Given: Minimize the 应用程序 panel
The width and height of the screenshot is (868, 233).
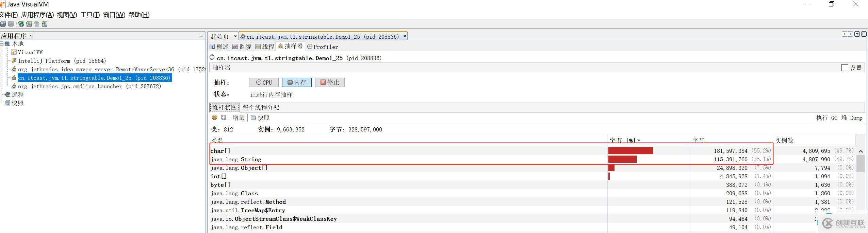Looking at the screenshot, I should [201, 35].
